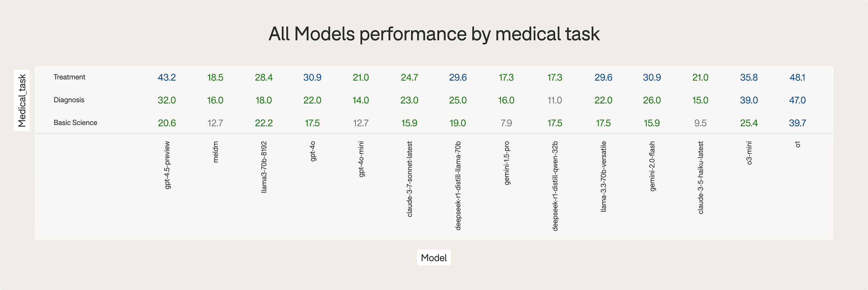Image resolution: width=868 pixels, height=290 pixels.
Task: Click the chart title heading
Action: tap(434, 34)
